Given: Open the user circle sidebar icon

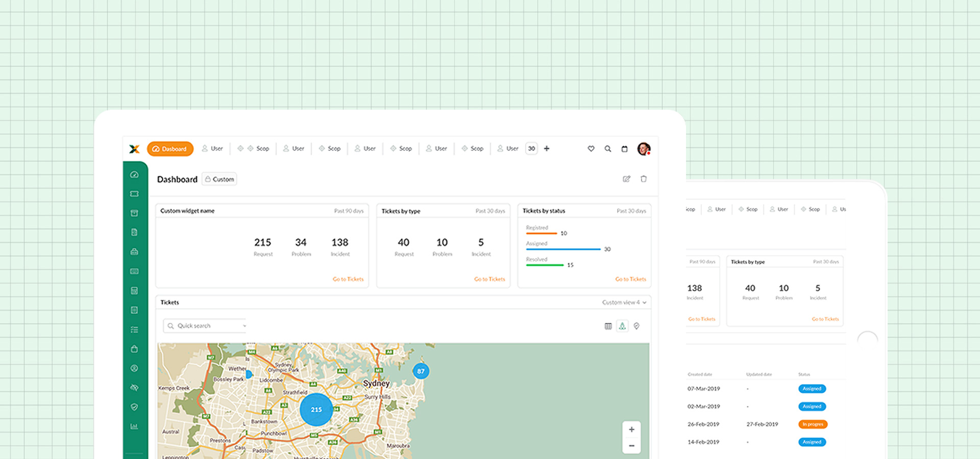Looking at the screenshot, I should (134, 368).
